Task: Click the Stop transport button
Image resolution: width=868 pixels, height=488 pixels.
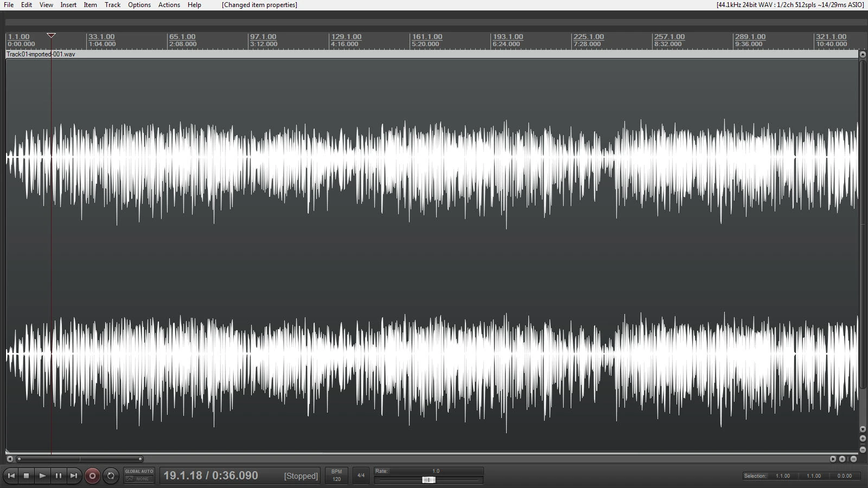Action: coord(27,476)
